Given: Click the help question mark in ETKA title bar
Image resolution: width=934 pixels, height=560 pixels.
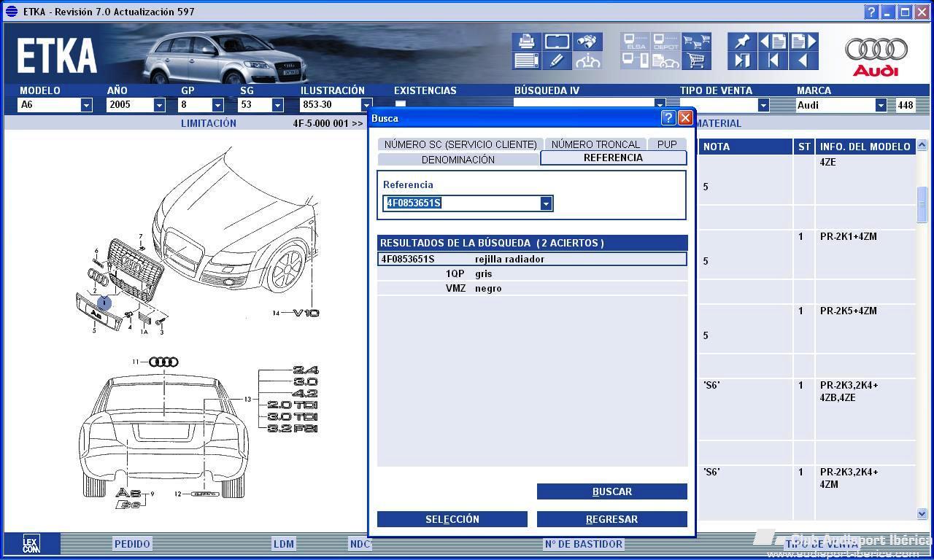Looking at the screenshot, I should click(x=871, y=12).
